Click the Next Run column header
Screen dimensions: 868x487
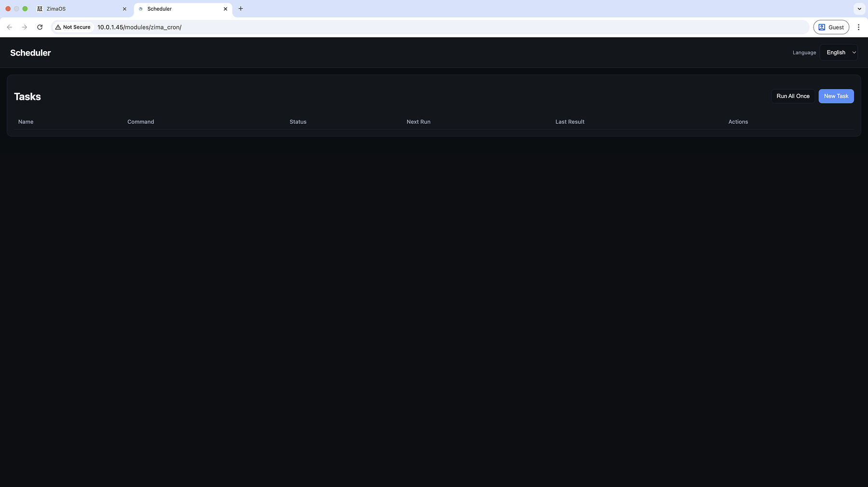point(418,122)
